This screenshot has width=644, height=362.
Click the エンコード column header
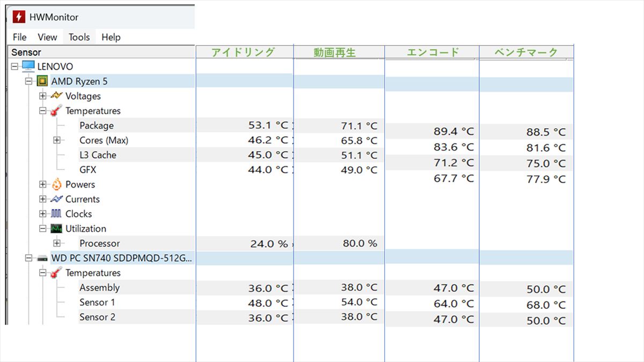point(433,52)
